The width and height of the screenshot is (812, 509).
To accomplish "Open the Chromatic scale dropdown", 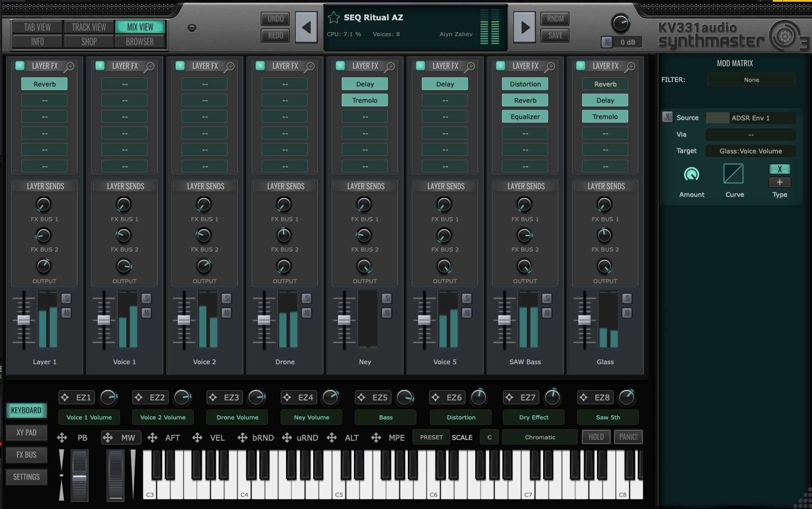I will coord(540,437).
